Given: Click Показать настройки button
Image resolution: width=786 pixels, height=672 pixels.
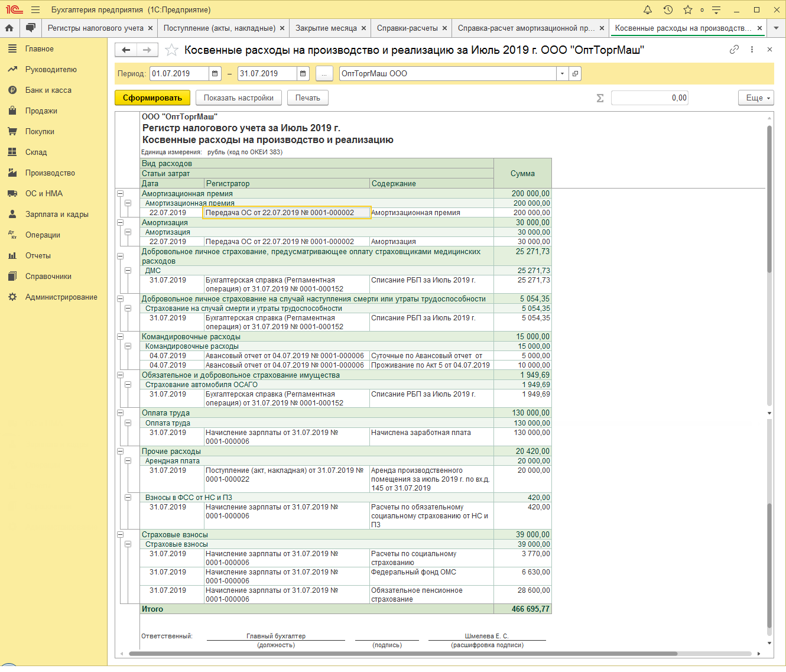Looking at the screenshot, I should tap(239, 98).
